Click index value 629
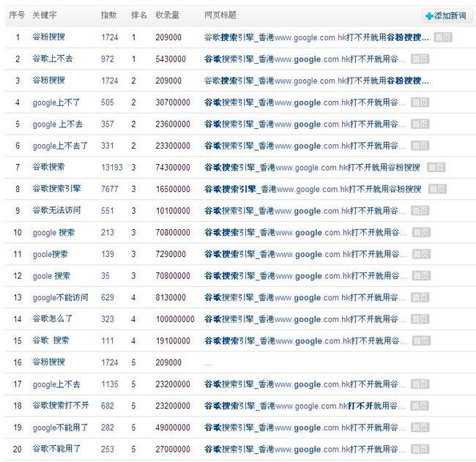The width and height of the screenshot is (476, 462). 108,298
